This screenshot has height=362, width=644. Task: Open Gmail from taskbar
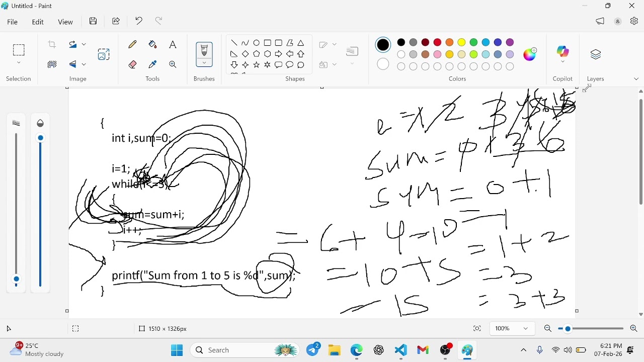(x=424, y=350)
